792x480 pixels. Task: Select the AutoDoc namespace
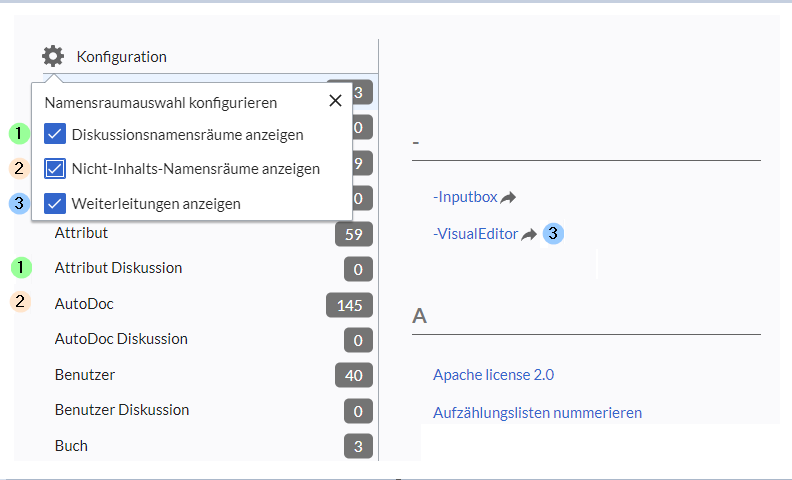click(x=78, y=303)
